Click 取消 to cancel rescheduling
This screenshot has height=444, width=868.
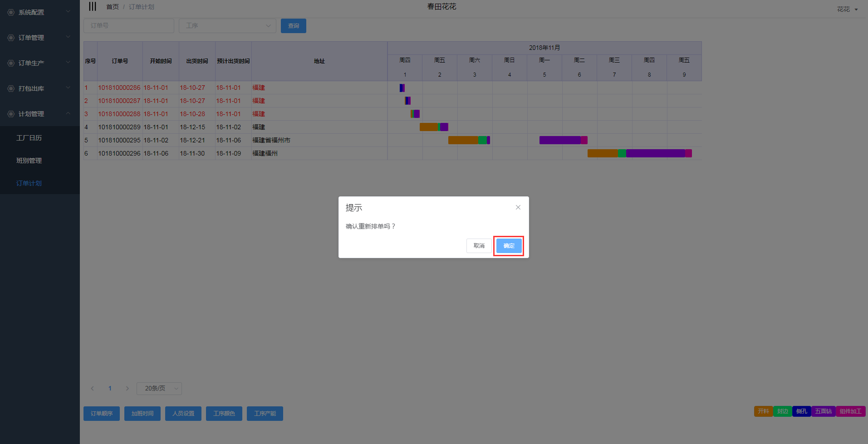[x=479, y=246]
